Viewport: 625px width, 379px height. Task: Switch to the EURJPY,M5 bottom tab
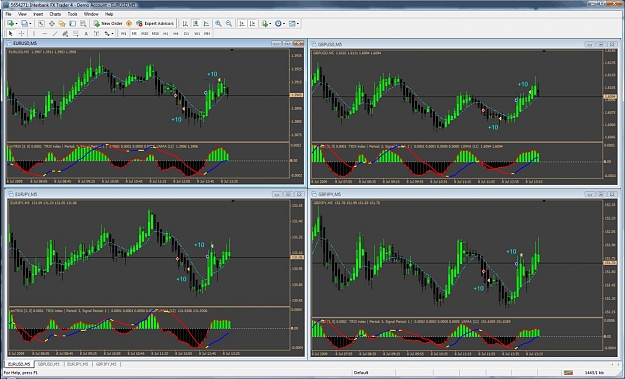78,364
